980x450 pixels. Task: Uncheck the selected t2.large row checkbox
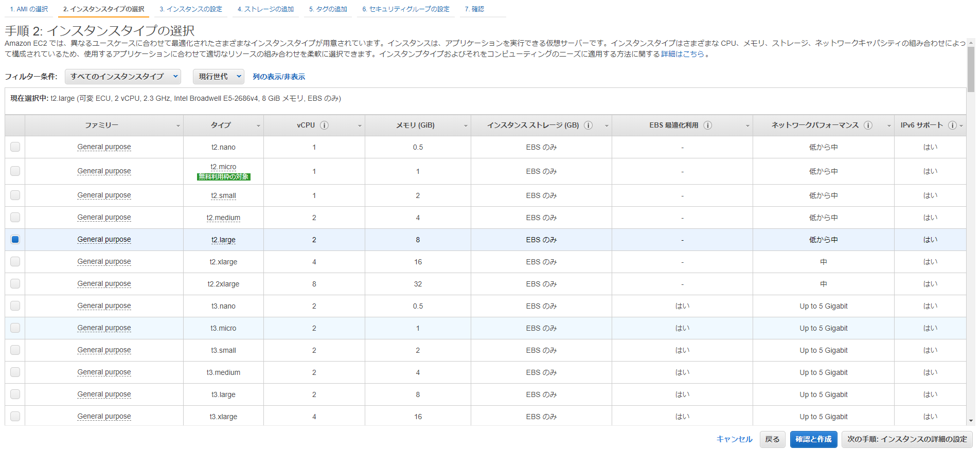pos(15,240)
